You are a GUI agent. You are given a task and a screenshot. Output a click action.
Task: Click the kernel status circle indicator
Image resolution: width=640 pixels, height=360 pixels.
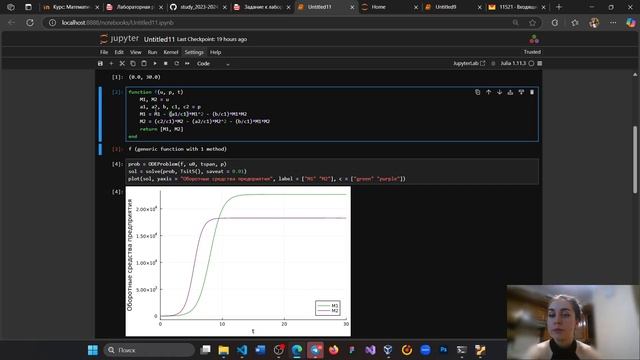point(531,63)
